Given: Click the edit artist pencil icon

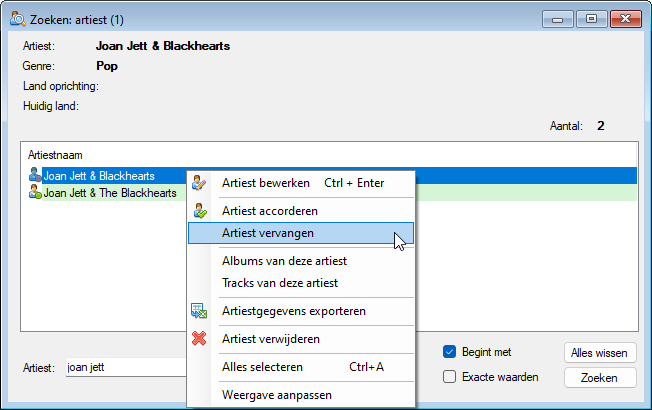Looking at the screenshot, I should [199, 183].
